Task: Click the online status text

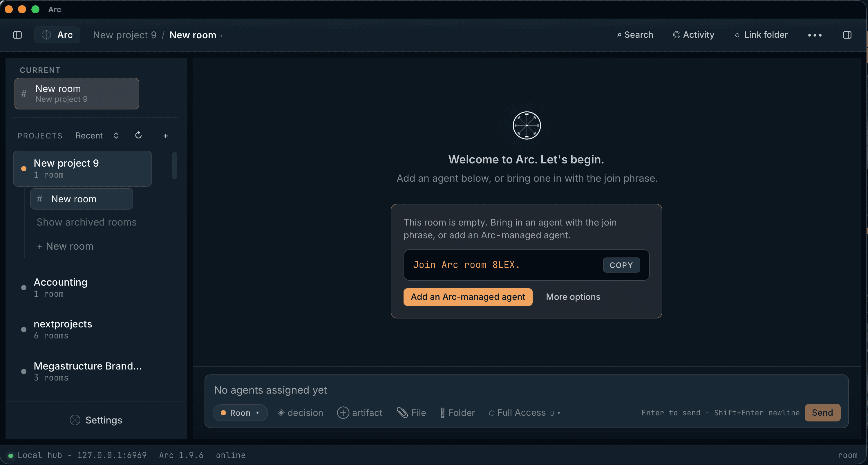Action: tap(231, 455)
